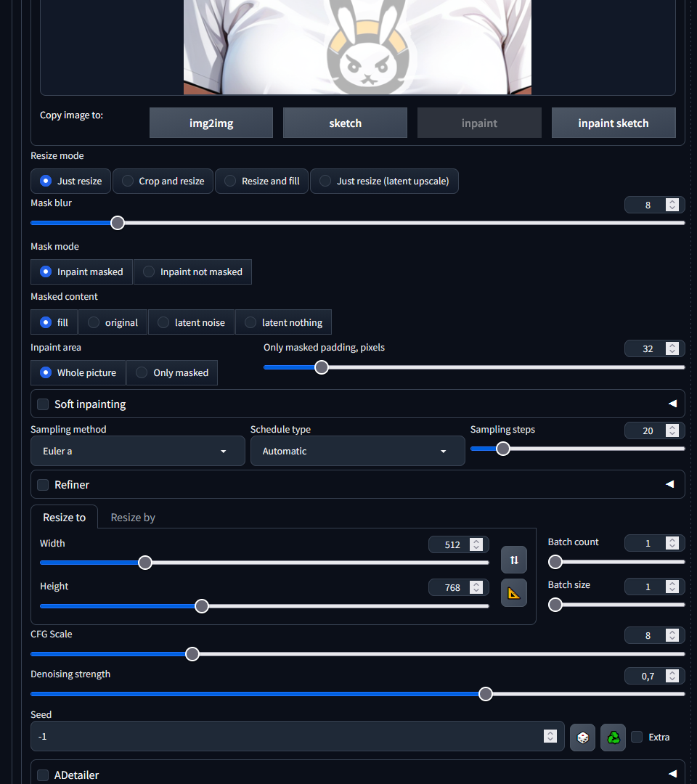Click the aspect ratio triangle ruler icon
This screenshot has height=784, width=697.
[514, 593]
